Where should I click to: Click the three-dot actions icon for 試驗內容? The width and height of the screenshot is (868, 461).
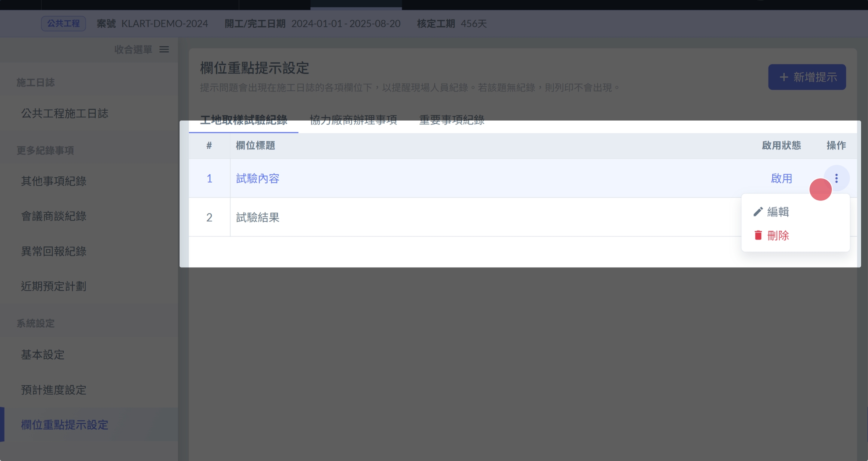coord(836,178)
